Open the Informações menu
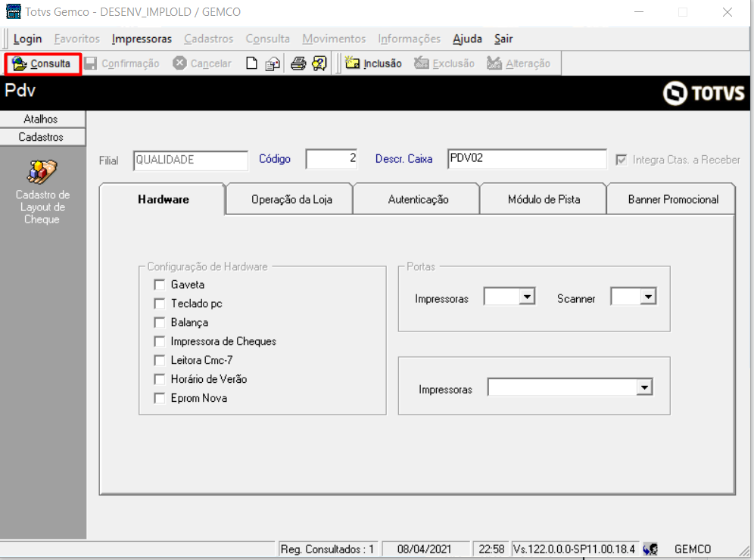 point(409,39)
